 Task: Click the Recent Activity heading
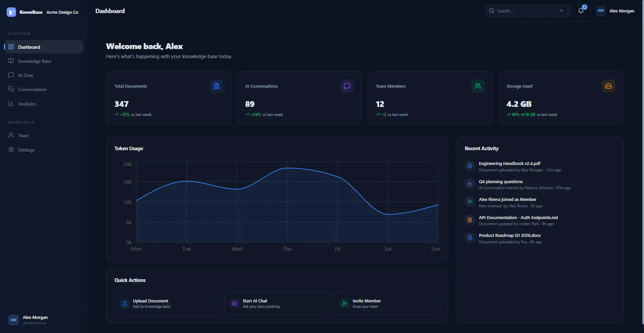tap(482, 149)
